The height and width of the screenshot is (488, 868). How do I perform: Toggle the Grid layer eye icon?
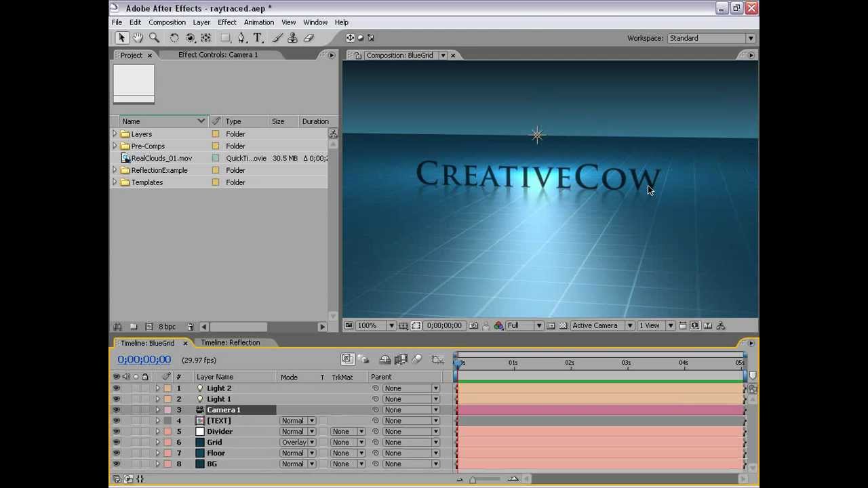pyautogui.click(x=116, y=443)
